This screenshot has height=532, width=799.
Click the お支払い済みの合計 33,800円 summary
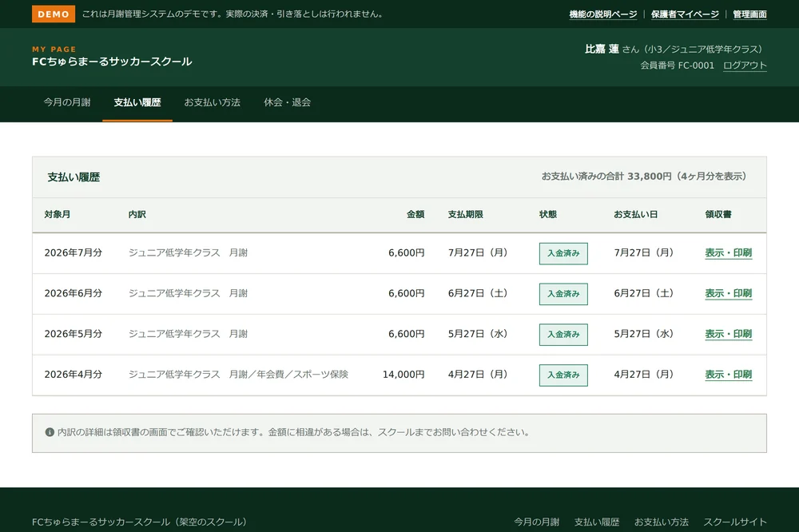[644, 177]
